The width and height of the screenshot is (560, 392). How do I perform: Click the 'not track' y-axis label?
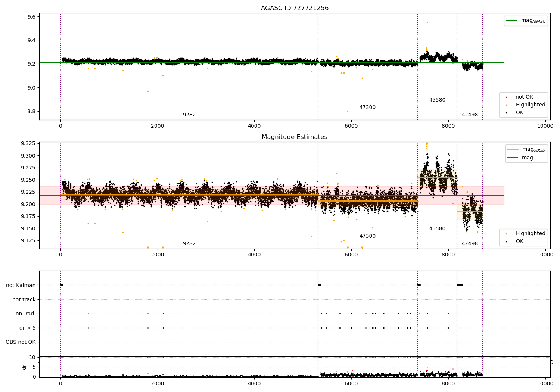pos(24,299)
